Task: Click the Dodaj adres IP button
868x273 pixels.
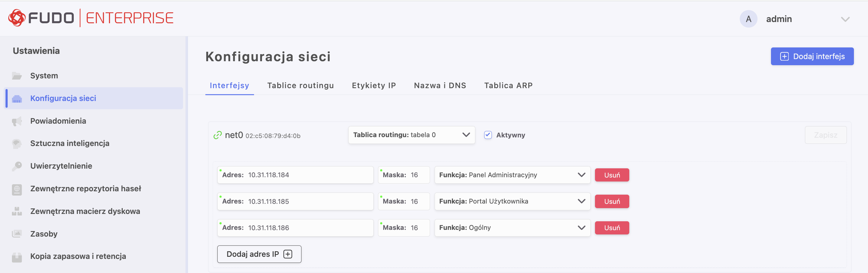Action: [259, 254]
